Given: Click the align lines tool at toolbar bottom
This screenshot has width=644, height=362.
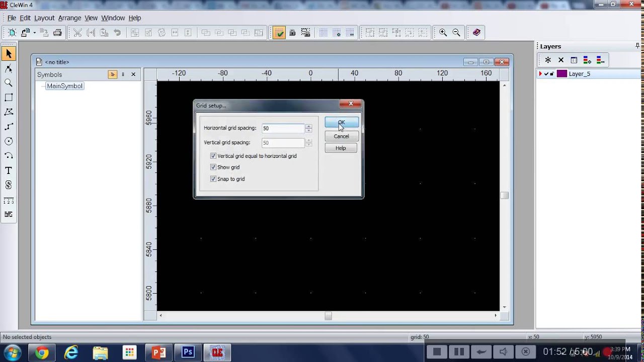Looking at the screenshot, I should (x=8, y=215).
